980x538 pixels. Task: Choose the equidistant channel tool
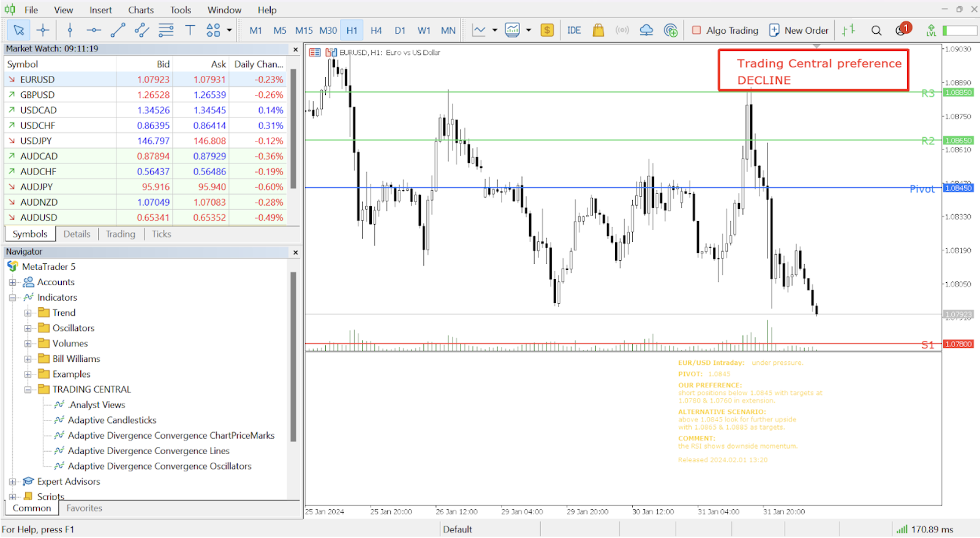click(x=141, y=30)
